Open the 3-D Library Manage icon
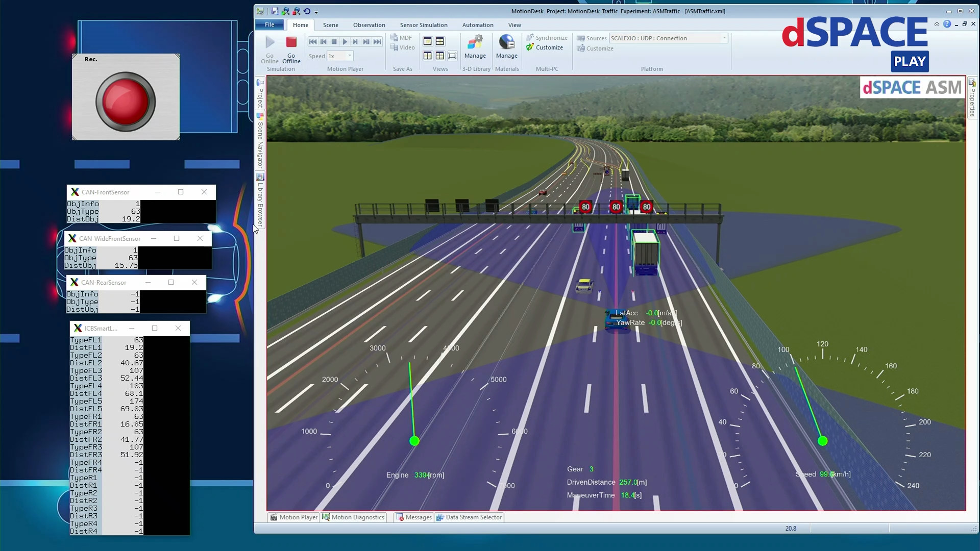This screenshot has height=551, width=980. click(x=475, y=43)
